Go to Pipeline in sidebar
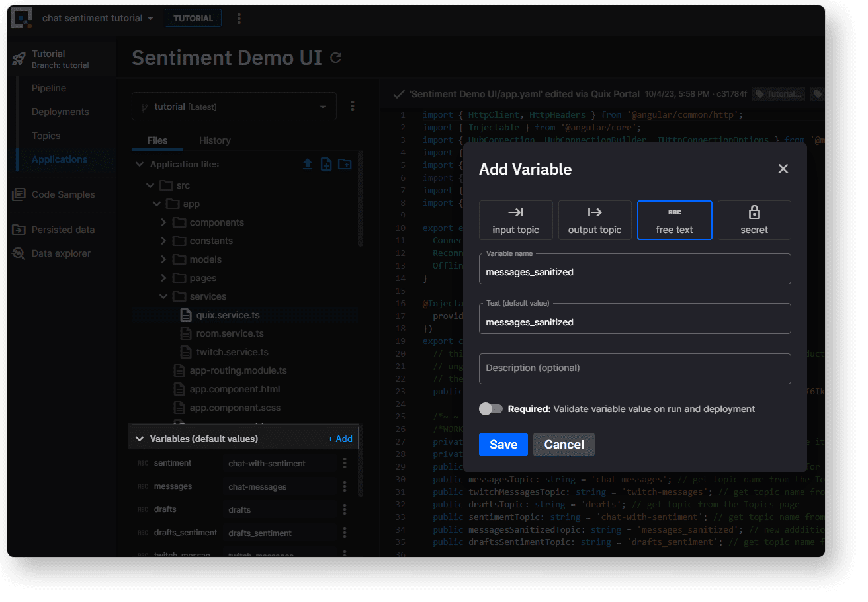This screenshot has height=602, width=868. (49, 88)
